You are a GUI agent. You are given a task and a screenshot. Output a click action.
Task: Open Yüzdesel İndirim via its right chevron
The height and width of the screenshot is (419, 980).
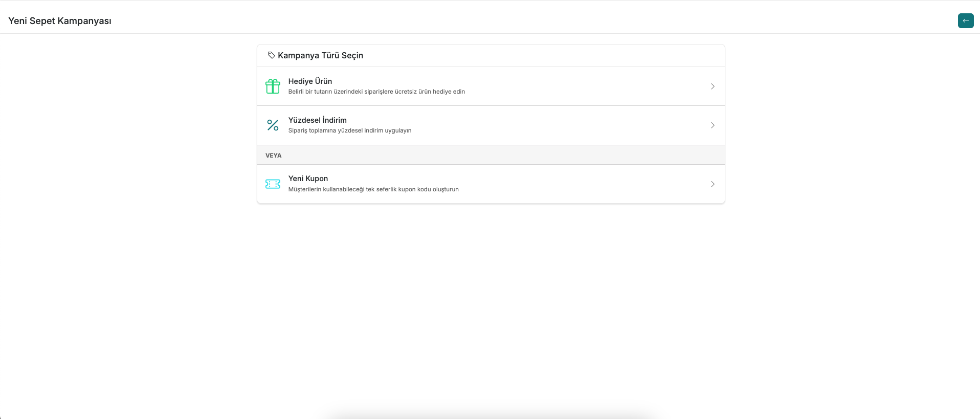(712, 125)
